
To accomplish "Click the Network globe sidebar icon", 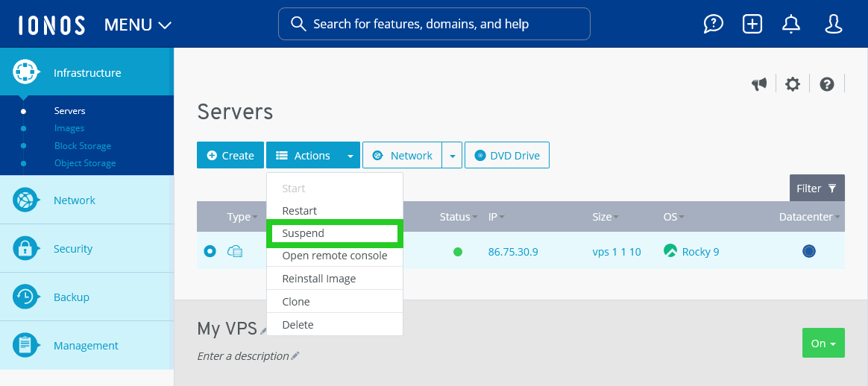I will click(26, 200).
